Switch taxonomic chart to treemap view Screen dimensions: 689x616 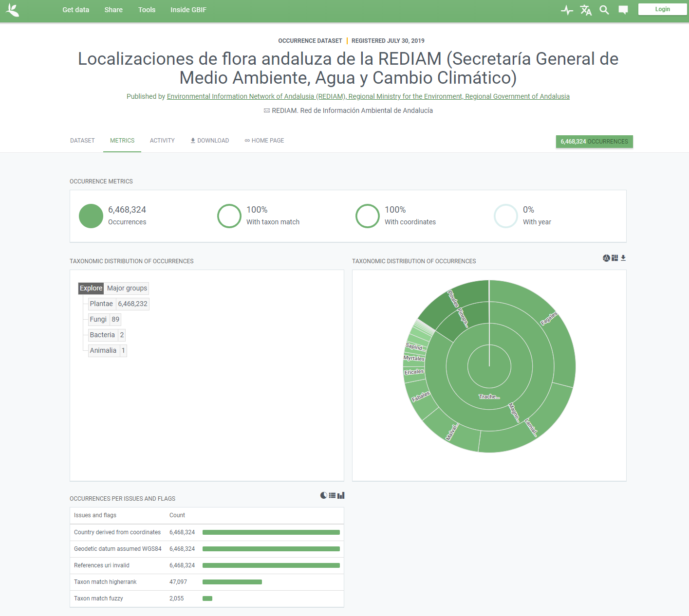(615, 258)
